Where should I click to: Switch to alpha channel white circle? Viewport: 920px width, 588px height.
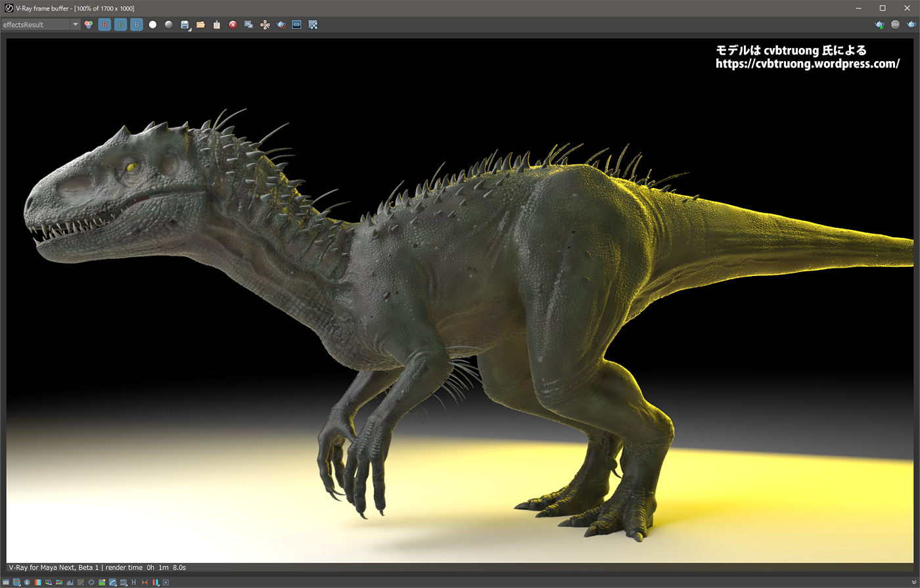click(x=152, y=24)
